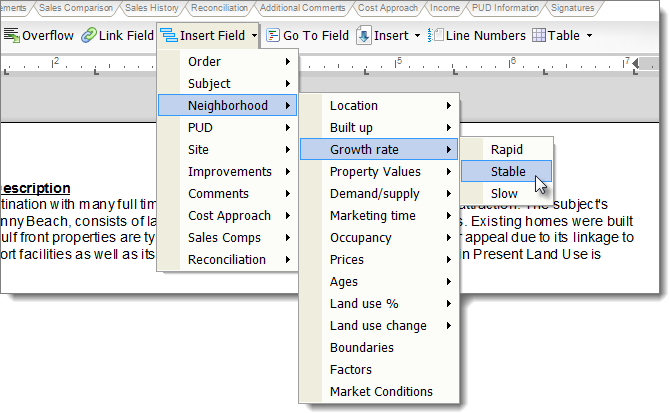Click the Go To Field icon
669x413 pixels.
coord(272,35)
